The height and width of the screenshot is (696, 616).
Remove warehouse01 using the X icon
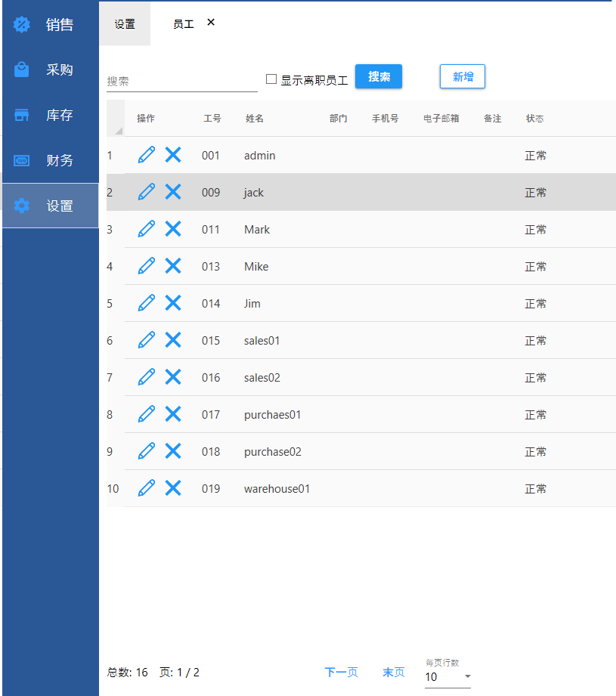(173, 488)
